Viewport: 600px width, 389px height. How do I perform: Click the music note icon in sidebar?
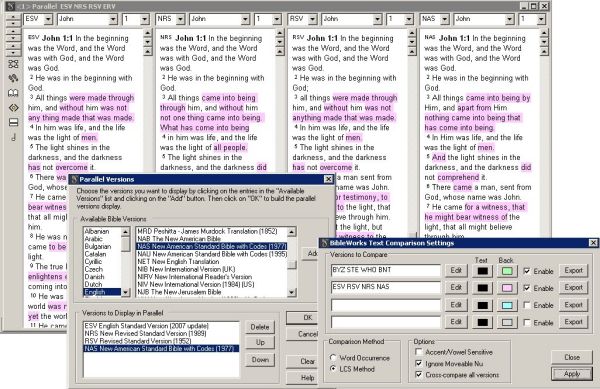(13, 137)
